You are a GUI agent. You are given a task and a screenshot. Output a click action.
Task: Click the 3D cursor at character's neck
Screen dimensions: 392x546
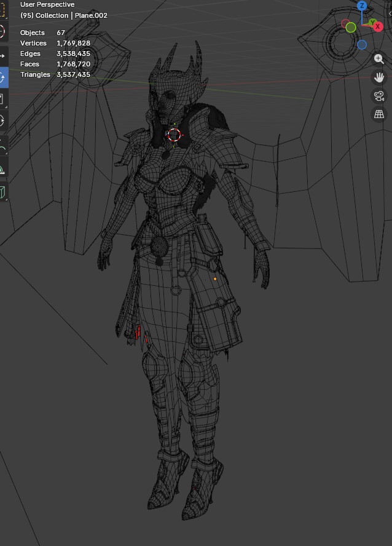(174, 135)
